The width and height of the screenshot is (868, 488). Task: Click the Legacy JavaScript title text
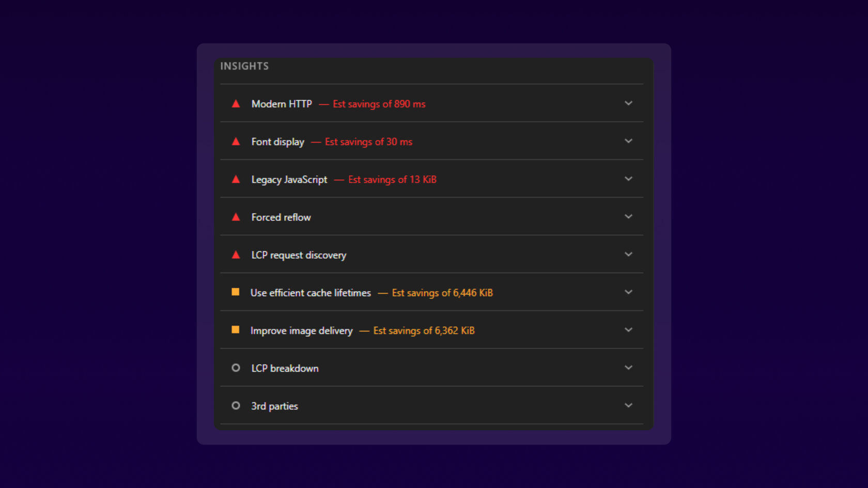289,179
